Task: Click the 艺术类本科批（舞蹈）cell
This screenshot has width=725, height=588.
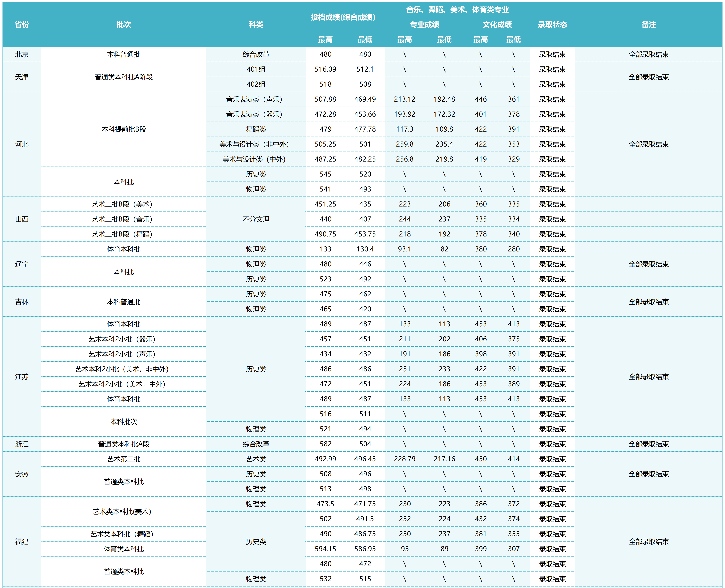Action: [x=124, y=534]
